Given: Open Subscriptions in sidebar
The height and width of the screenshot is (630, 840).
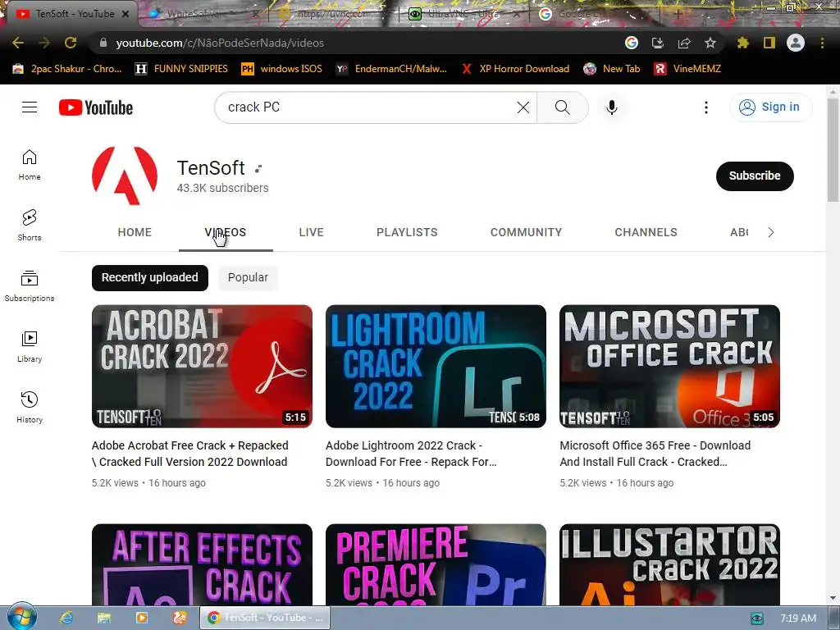Looking at the screenshot, I should [30, 286].
